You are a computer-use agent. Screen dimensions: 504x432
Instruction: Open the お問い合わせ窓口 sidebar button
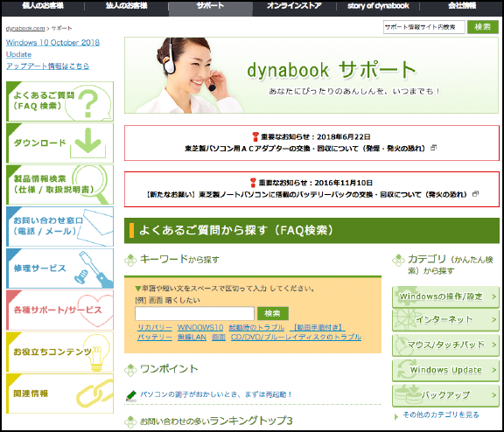pyautogui.click(x=59, y=226)
